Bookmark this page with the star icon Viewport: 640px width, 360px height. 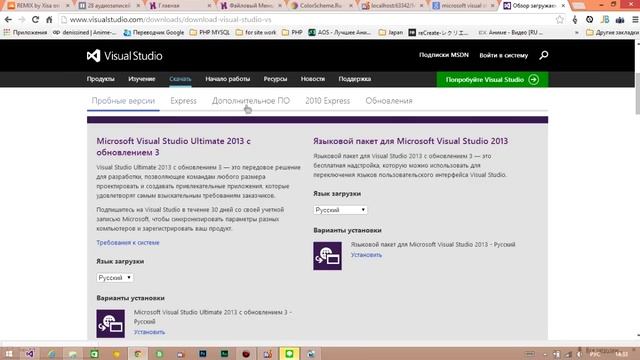560,19
